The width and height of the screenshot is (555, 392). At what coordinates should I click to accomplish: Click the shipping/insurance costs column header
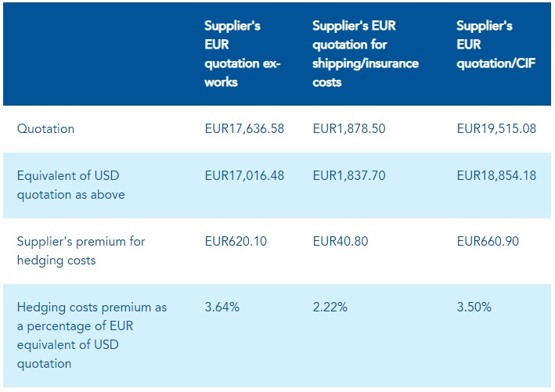pos(366,53)
